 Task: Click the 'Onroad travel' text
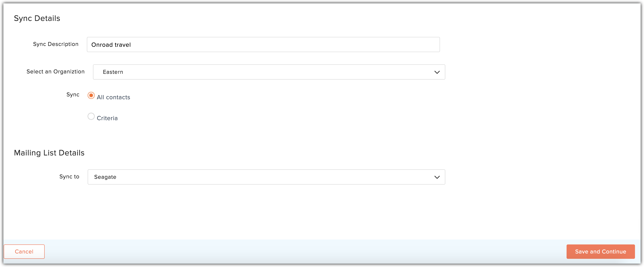[111, 45]
